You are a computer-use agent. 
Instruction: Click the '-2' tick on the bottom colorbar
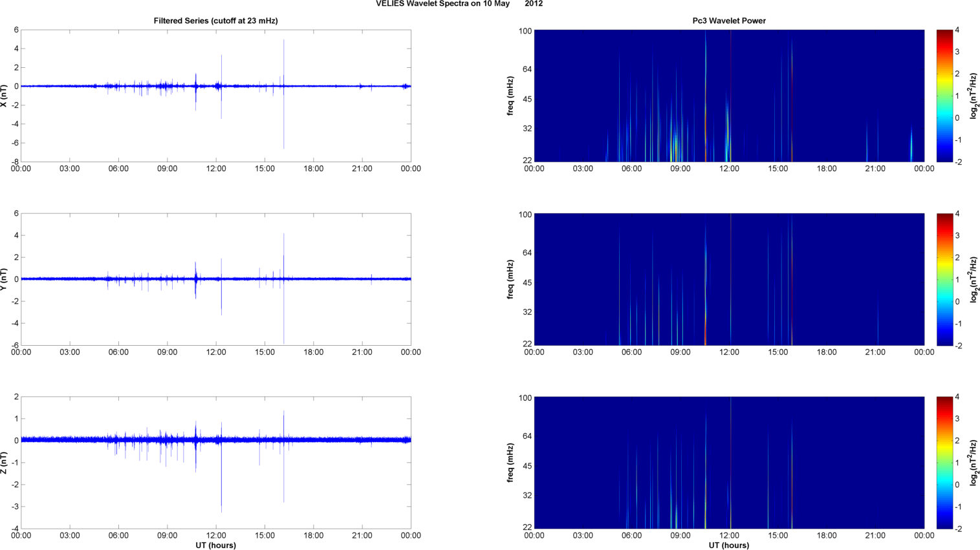958,529
